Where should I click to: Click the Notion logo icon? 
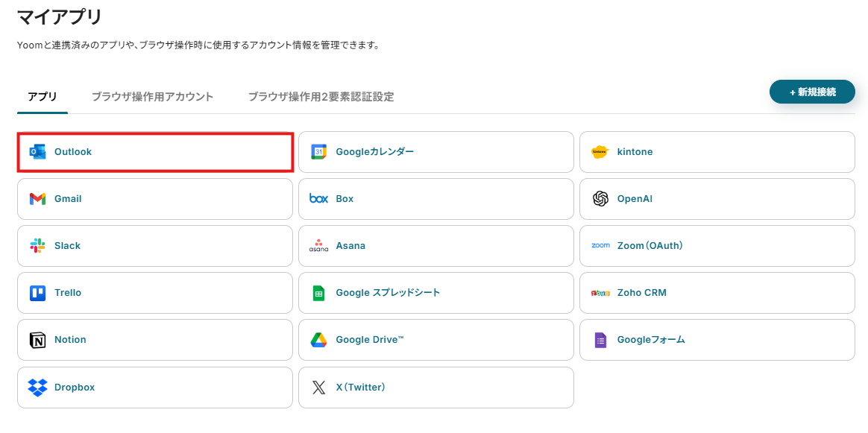pyautogui.click(x=37, y=340)
